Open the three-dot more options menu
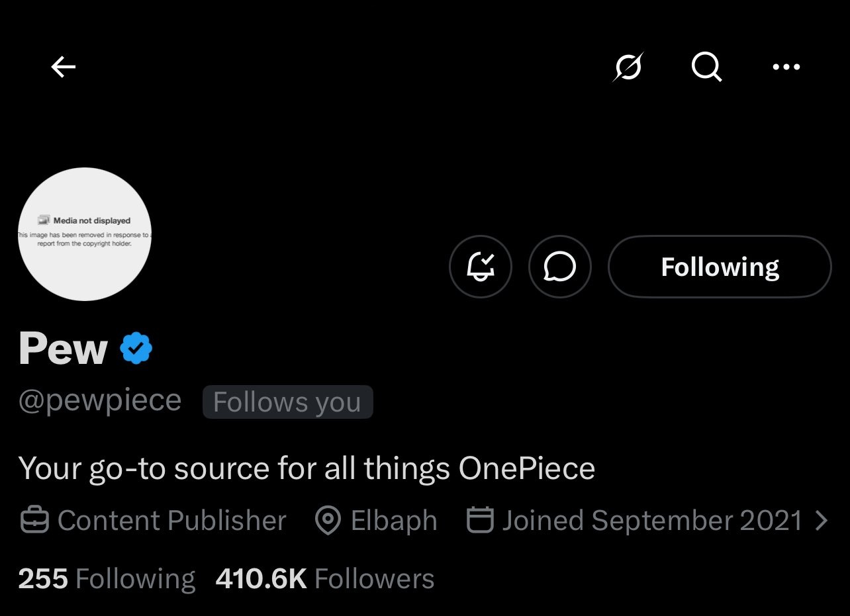Screen dimensions: 850x616 [786, 67]
